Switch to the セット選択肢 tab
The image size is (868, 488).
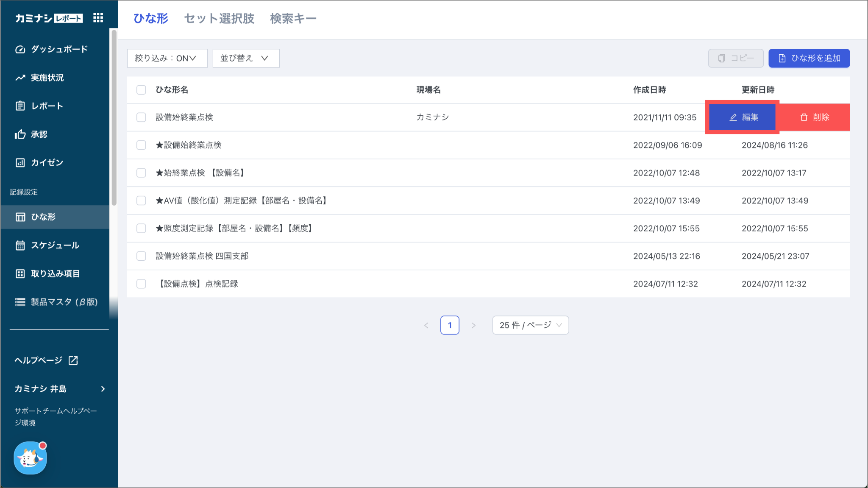click(219, 19)
